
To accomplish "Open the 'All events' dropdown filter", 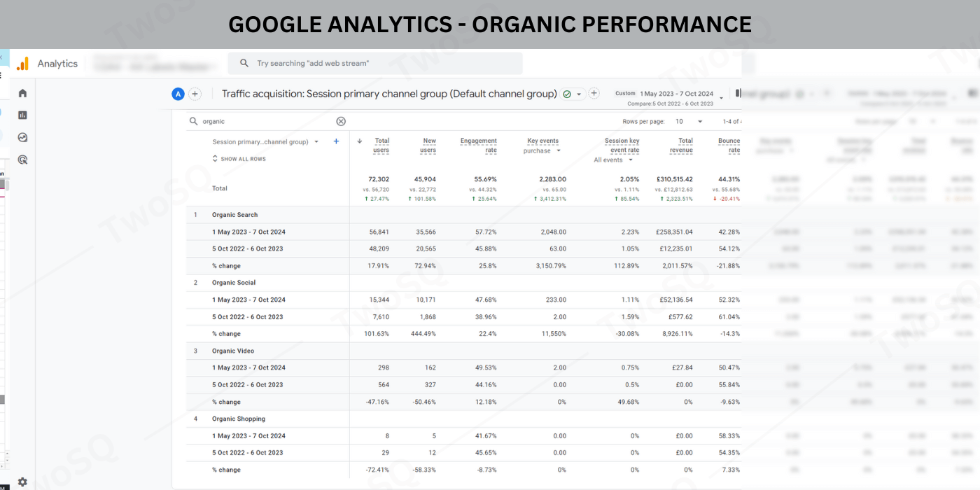I will tap(613, 160).
